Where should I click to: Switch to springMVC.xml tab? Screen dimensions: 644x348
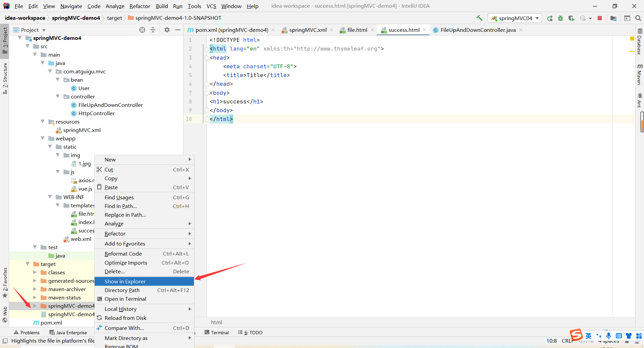pos(308,30)
